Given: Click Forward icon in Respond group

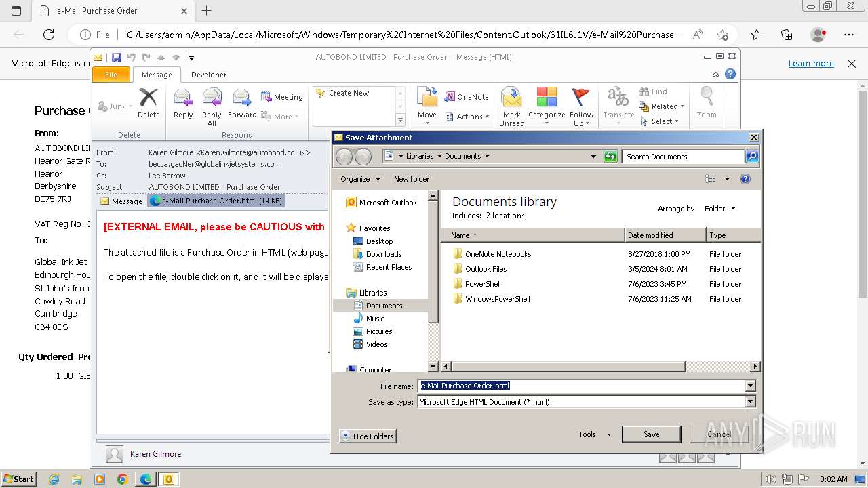Looking at the screenshot, I should [x=242, y=98].
